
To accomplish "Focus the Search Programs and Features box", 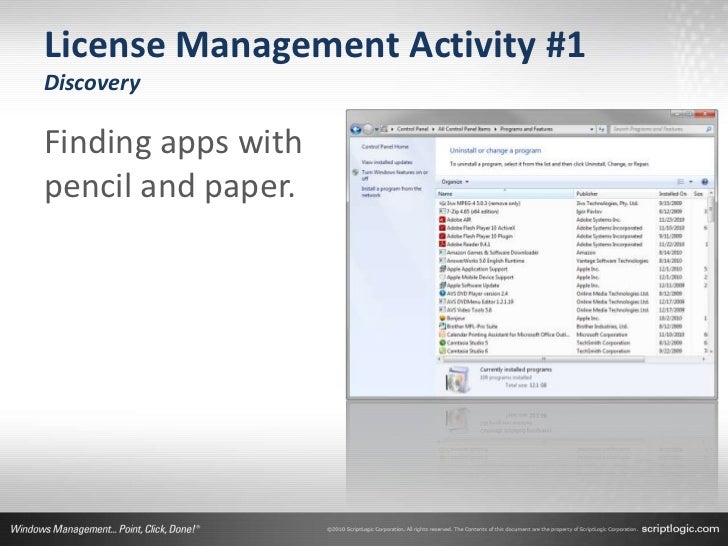I will click(x=657, y=129).
